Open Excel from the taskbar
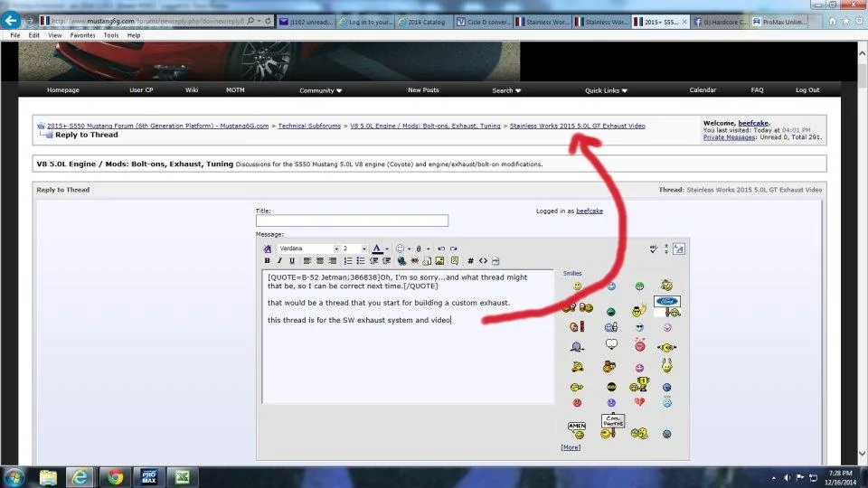The width and height of the screenshot is (868, 488). (183, 477)
